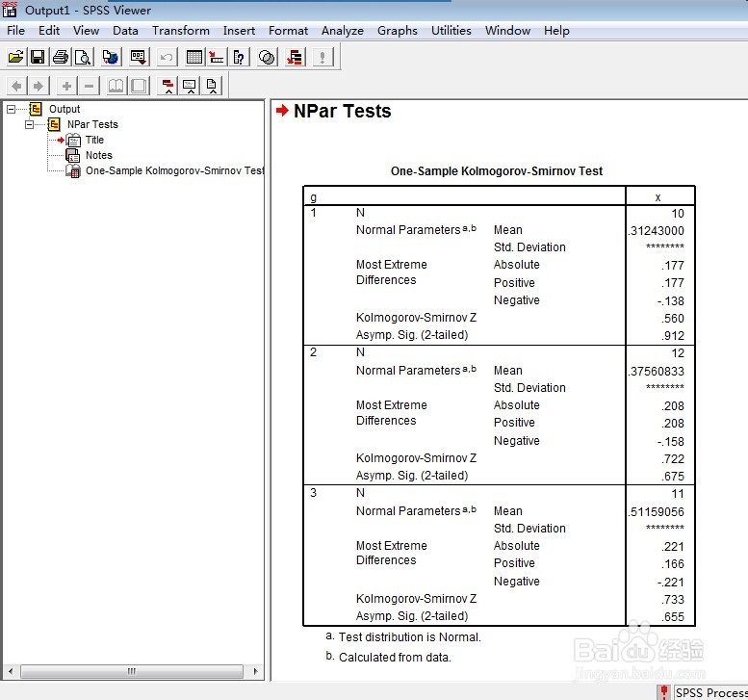Click mean value .31243000 for group 1
The width and height of the screenshot is (748, 700).
pos(657,231)
